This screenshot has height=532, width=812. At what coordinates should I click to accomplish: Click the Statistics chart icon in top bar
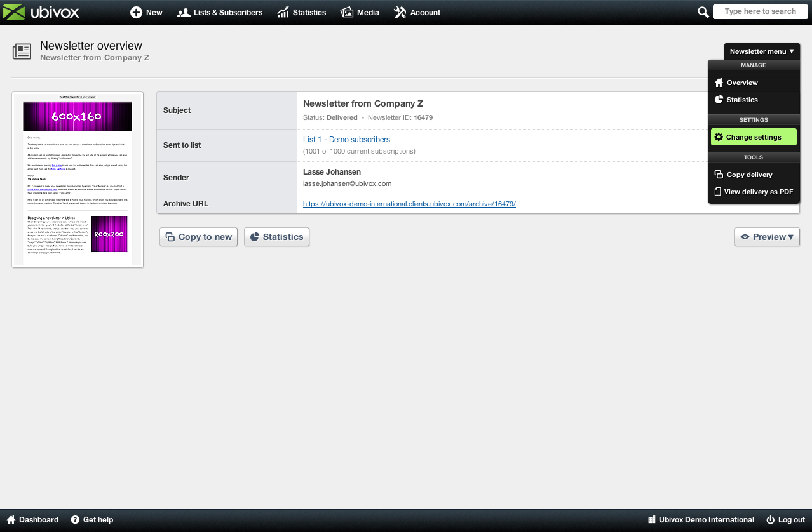coord(283,13)
